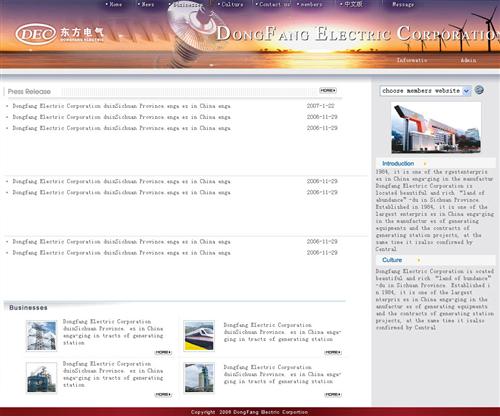
Task: Open the Culture menu item
Action: tap(230, 4)
